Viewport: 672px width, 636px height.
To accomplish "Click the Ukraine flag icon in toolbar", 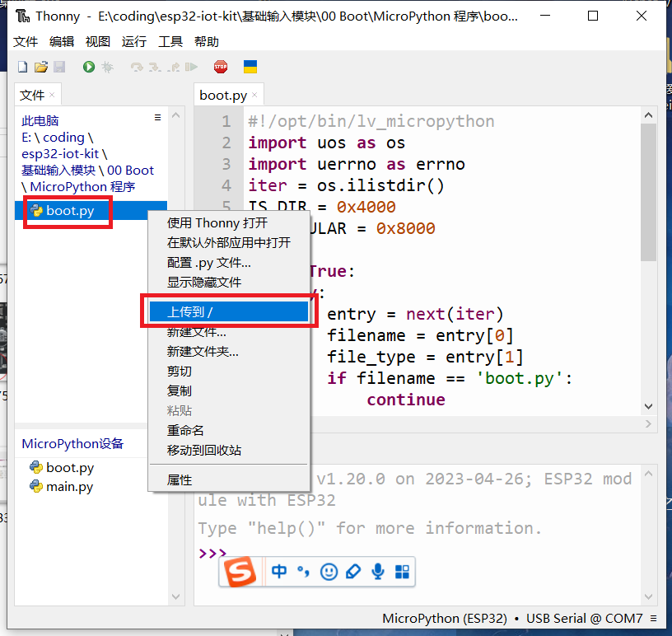I will (x=250, y=67).
